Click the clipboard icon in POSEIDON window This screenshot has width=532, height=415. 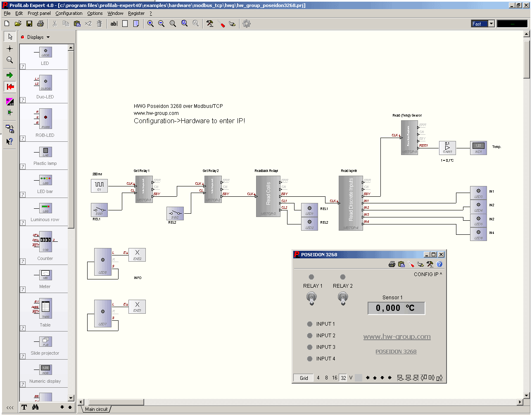(401, 264)
